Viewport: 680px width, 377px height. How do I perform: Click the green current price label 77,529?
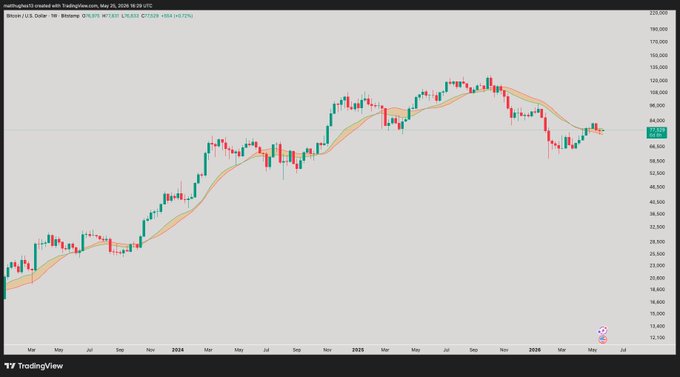[657, 132]
